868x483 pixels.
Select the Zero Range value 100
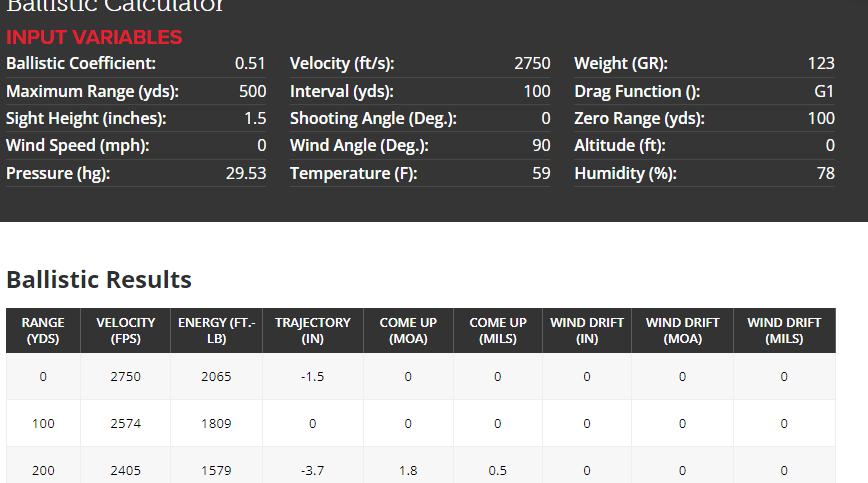pos(821,118)
